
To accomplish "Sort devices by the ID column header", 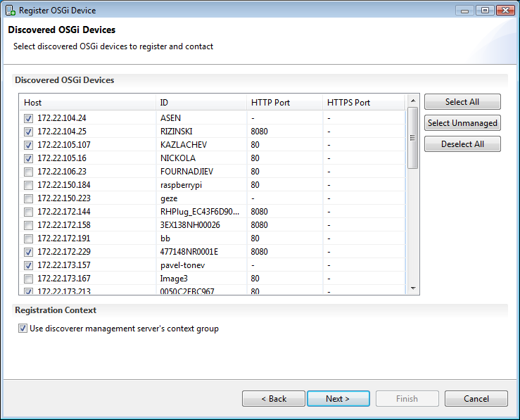I will (x=201, y=103).
